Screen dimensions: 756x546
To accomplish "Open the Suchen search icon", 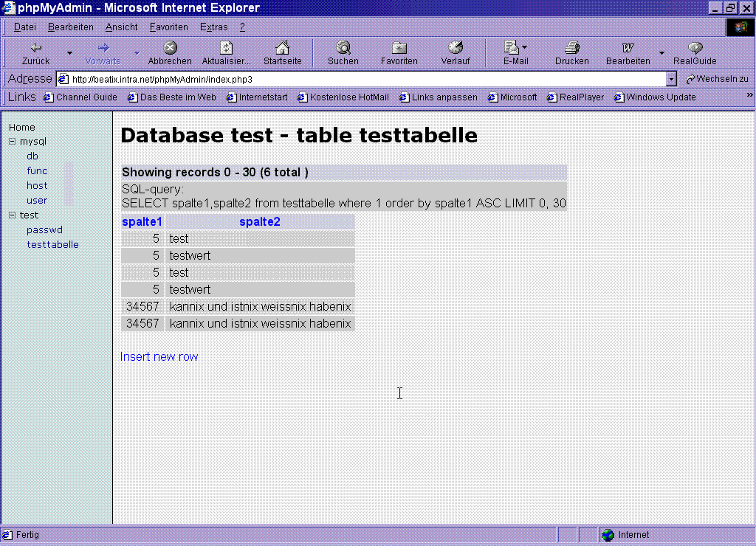I will click(x=343, y=48).
